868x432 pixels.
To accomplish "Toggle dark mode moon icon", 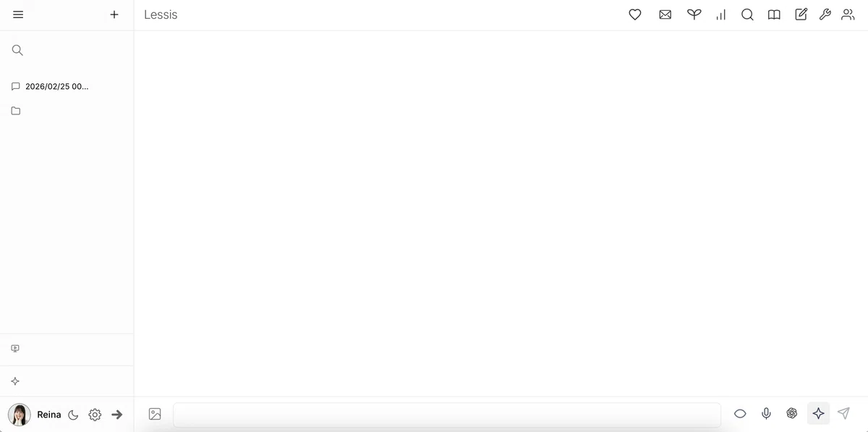I will [x=73, y=415].
